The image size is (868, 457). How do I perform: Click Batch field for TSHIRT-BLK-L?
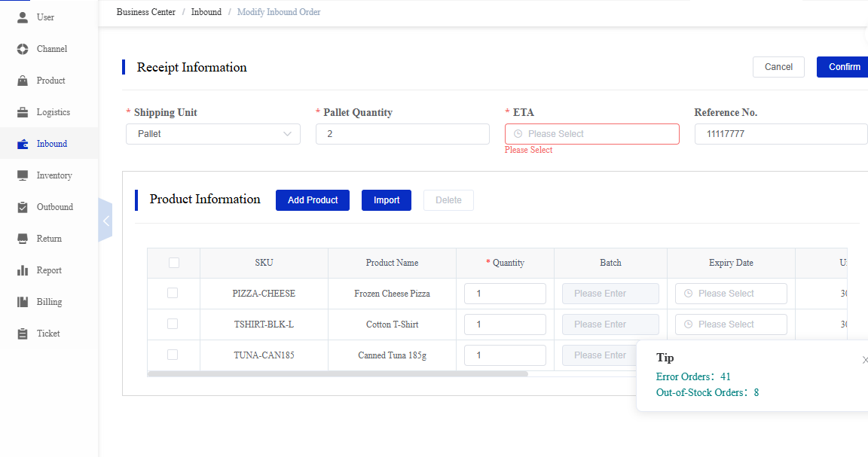click(610, 324)
